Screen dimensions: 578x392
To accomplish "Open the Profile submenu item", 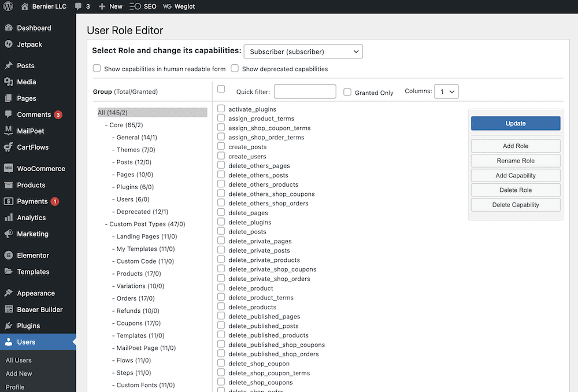I will click(15, 387).
